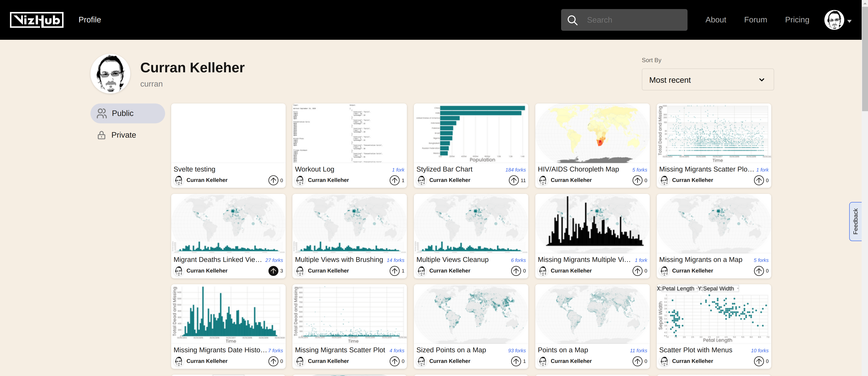
Task: Upvote the Scatter Plot with Menus
Action: [x=759, y=361]
